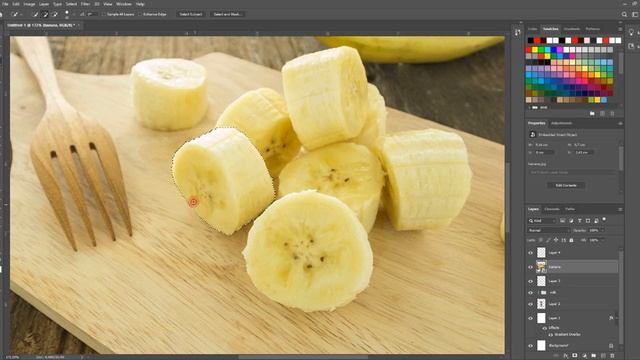640x360 pixels.
Task: Click the Edit Contents button
Action: pyautogui.click(x=566, y=185)
